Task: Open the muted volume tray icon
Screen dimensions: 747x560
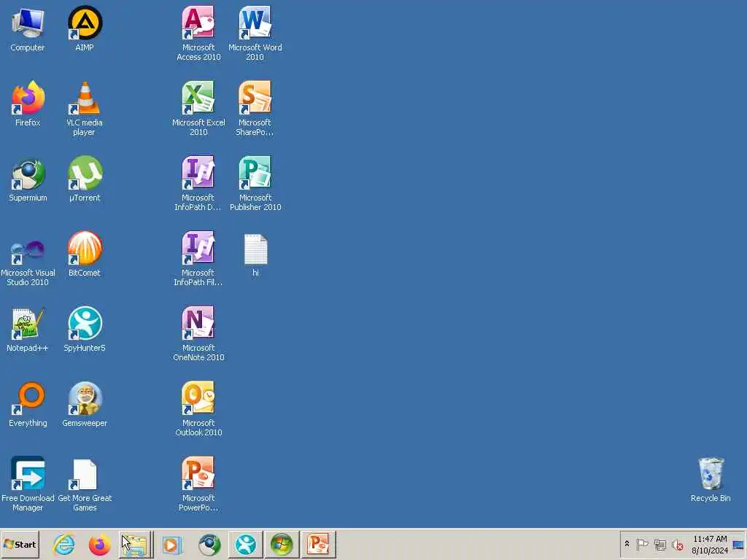Action: [678, 544]
